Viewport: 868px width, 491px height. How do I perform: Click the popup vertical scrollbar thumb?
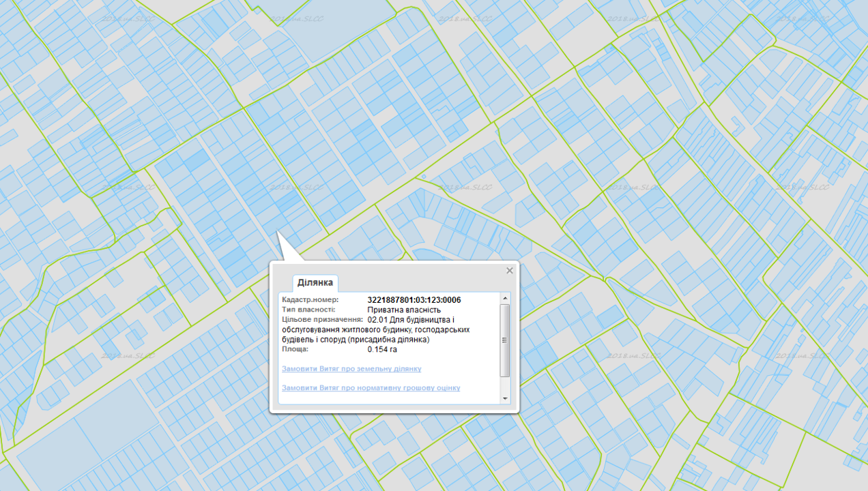(x=505, y=340)
